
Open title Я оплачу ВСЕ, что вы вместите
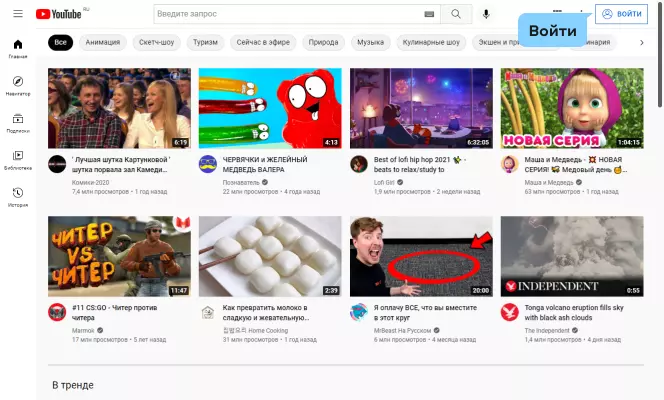click(425, 313)
